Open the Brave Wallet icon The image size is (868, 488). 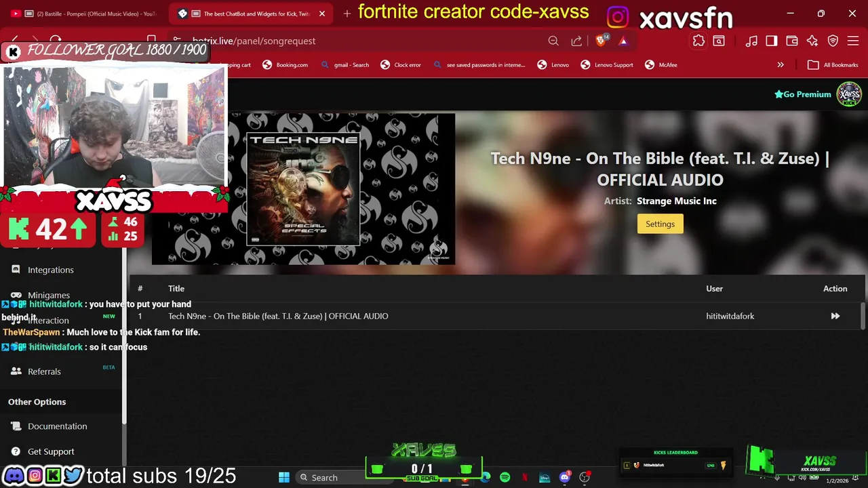(791, 41)
